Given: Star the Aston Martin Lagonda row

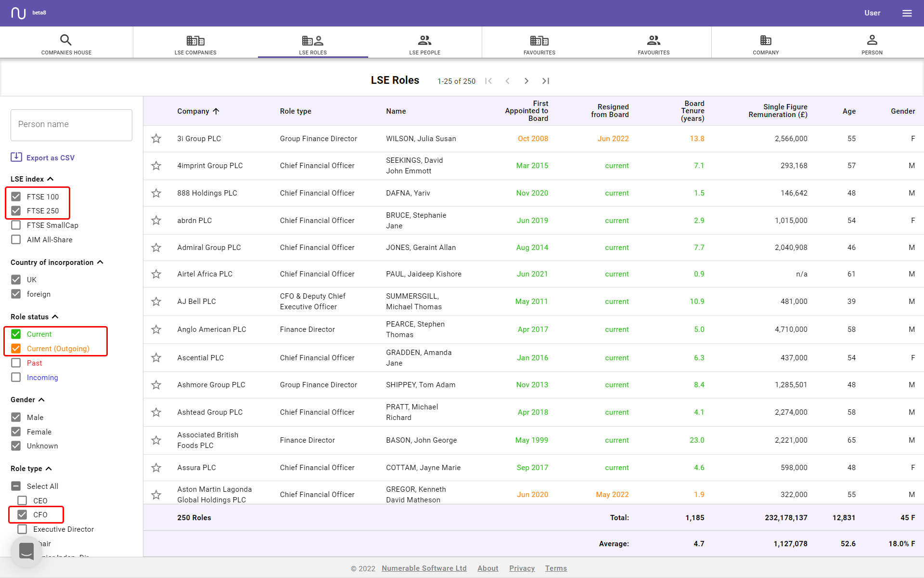Looking at the screenshot, I should (x=156, y=495).
